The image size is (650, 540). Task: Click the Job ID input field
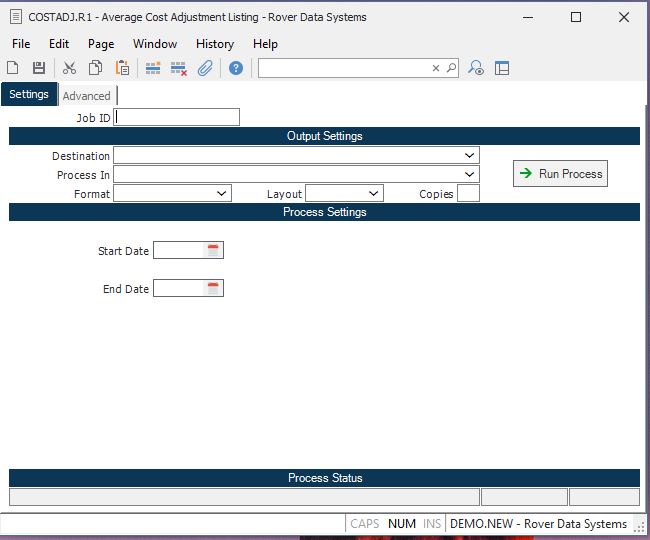[x=177, y=117]
